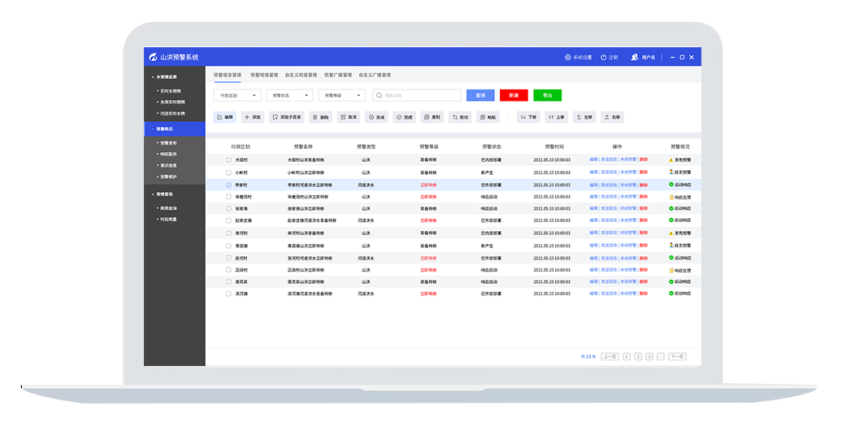The image size is (868, 436).
Task: Expand the 预警状态 dropdown
Action: click(x=289, y=95)
